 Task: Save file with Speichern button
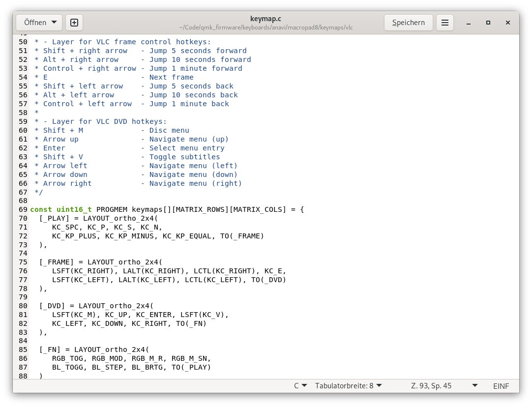click(409, 23)
